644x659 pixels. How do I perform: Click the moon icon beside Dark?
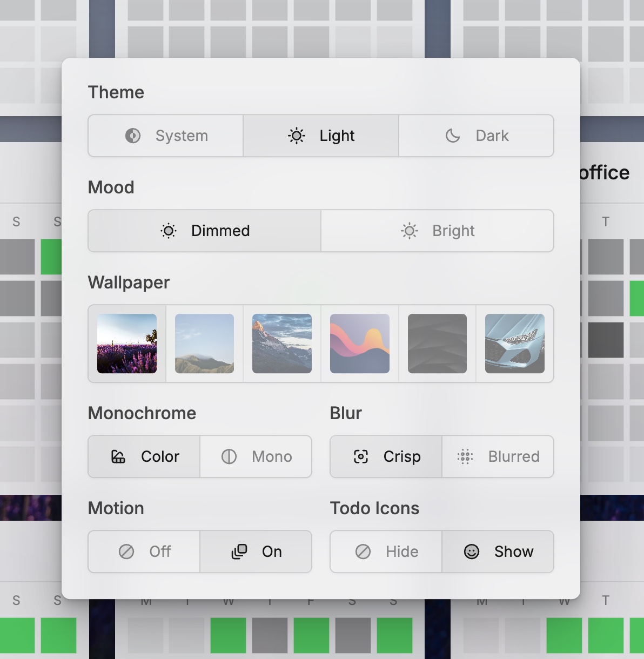tap(453, 136)
